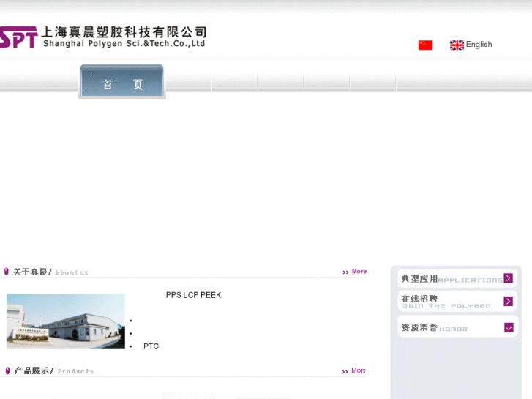Screen dimensions: 532x399
Task: Open 典型应用 Applications sidebar button
Action: coord(457,278)
